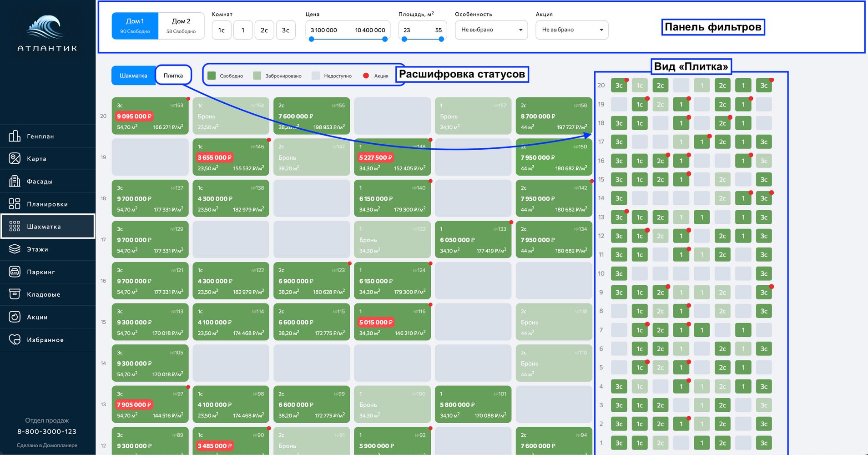The width and height of the screenshot is (868, 455).
Task: Open the Карта map icon
Action: 15,158
